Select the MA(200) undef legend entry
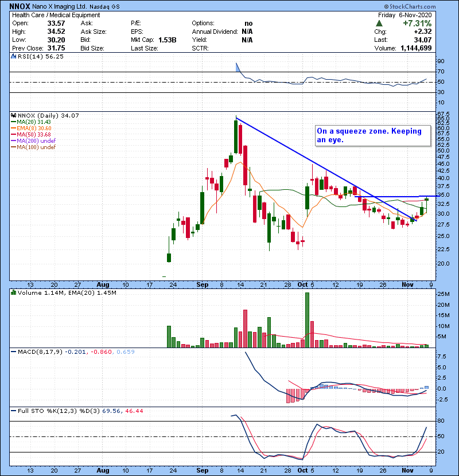The width and height of the screenshot is (459, 476). [33, 141]
